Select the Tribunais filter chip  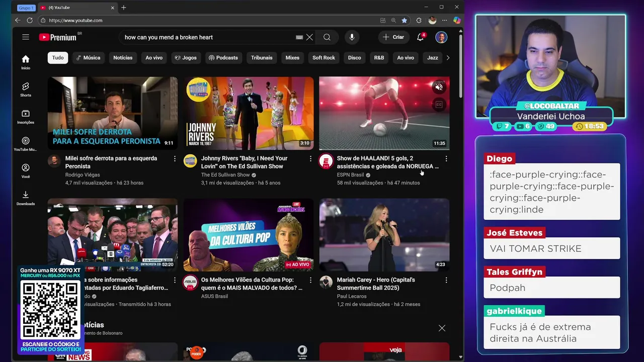coord(262,58)
